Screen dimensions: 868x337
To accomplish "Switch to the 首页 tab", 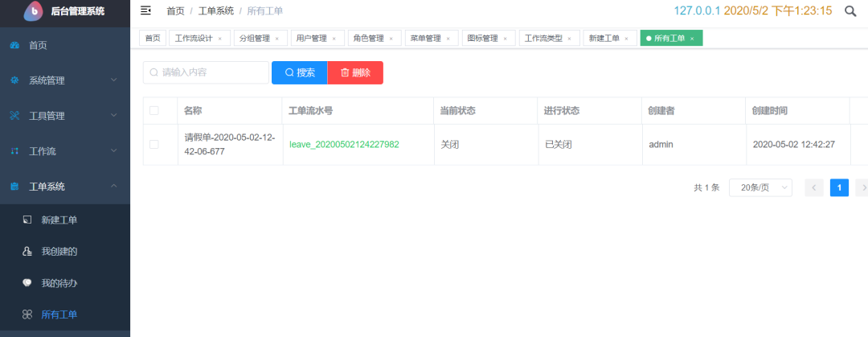I will (x=152, y=39).
